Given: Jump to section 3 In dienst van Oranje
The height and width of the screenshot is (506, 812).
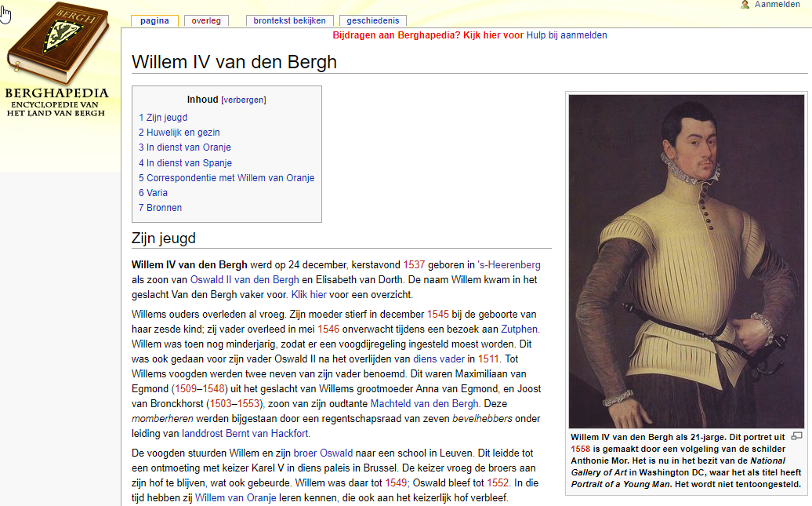Looking at the screenshot, I should point(185,147).
